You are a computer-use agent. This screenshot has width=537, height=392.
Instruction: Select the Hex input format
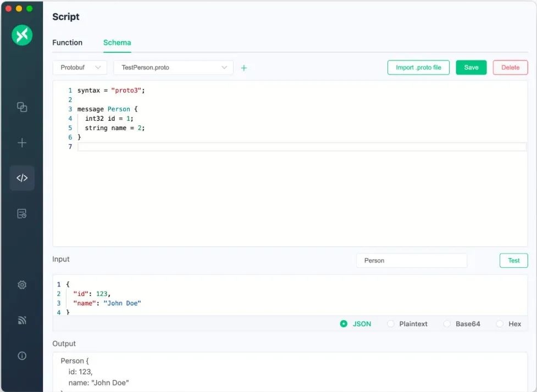tap(500, 324)
